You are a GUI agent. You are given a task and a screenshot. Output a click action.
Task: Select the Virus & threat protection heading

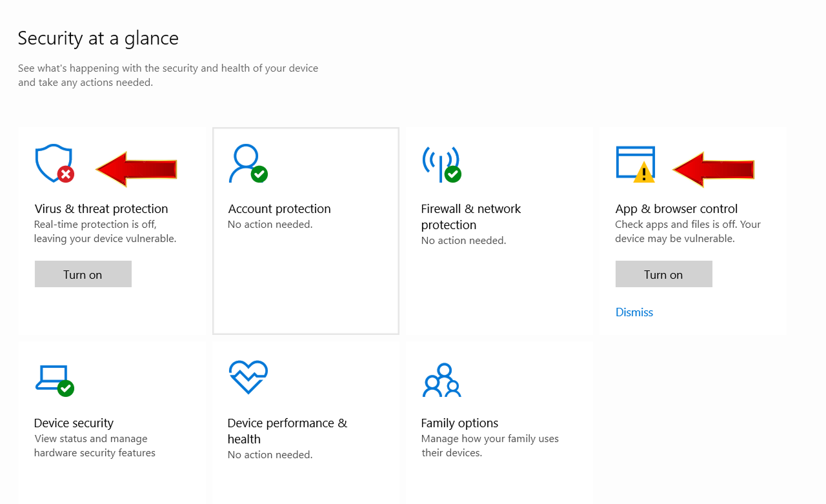(101, 209)
